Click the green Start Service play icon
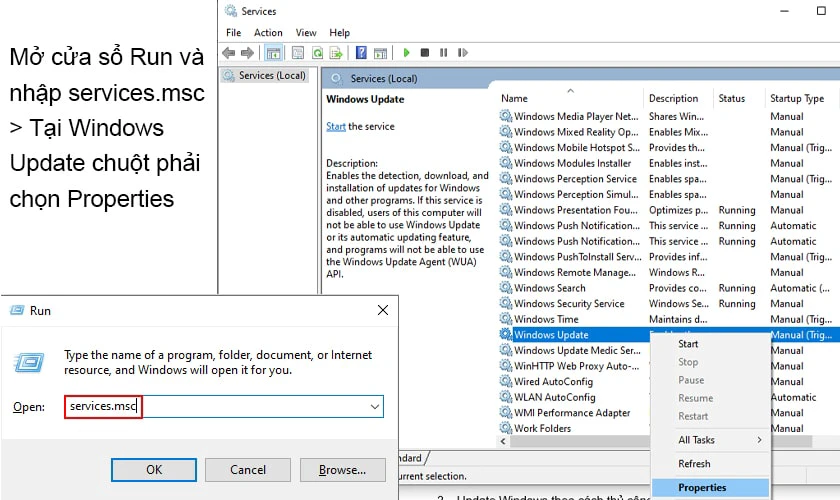Screen dimensions: 840x500 tap(406, 53)
